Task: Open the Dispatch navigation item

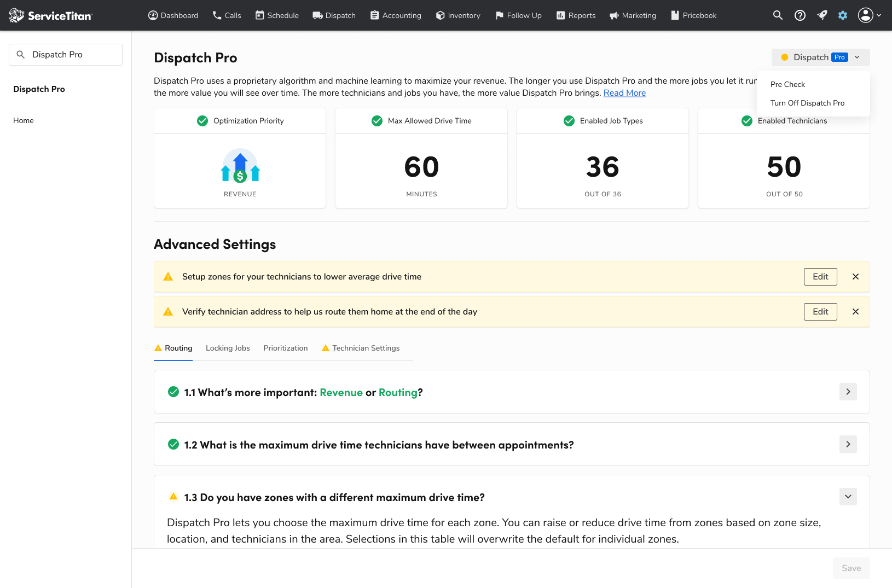Action: tap(334, 15)
